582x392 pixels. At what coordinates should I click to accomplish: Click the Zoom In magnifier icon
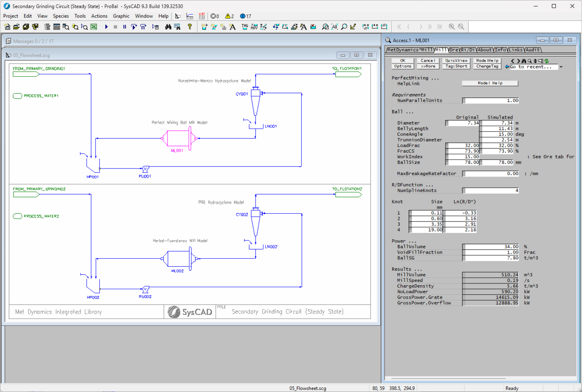click(x=452, y=27)
